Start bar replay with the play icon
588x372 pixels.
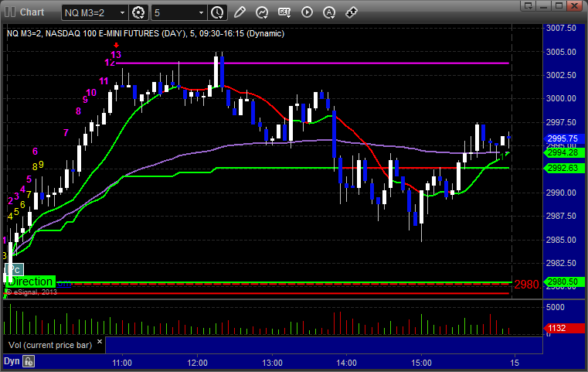pyautogui.click(x=307, y=12)
